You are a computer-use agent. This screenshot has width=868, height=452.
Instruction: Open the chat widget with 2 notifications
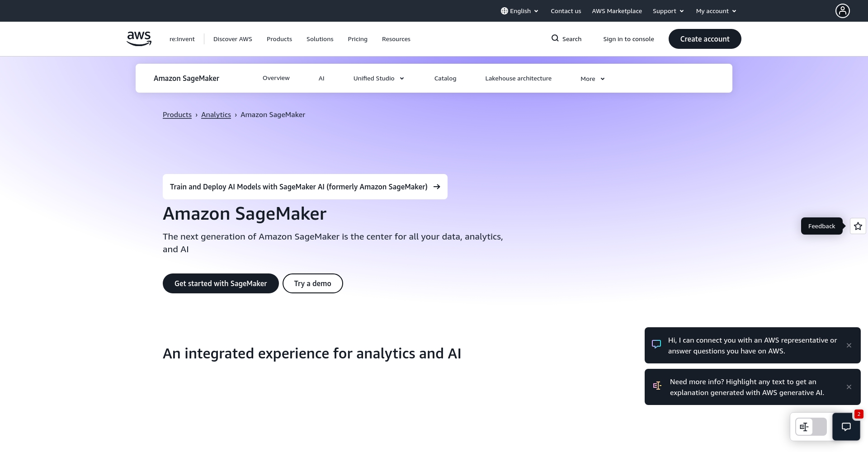coord(846,427)
